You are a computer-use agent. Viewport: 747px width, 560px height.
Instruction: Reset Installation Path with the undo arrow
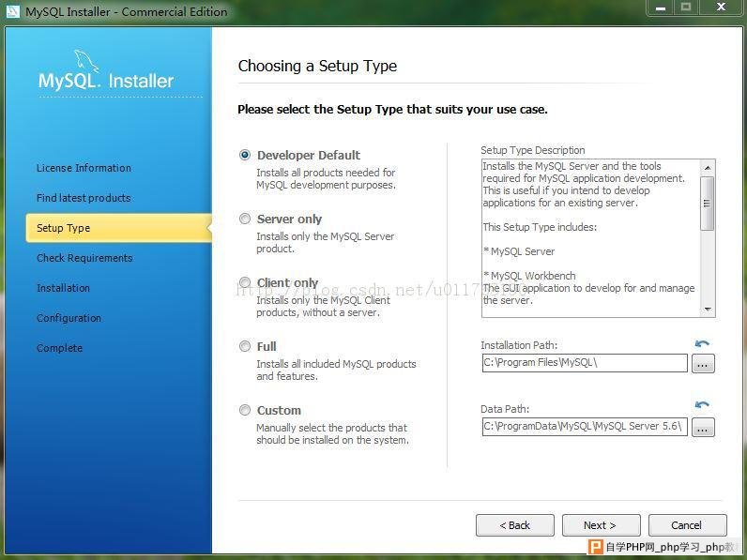coord(702,344)
